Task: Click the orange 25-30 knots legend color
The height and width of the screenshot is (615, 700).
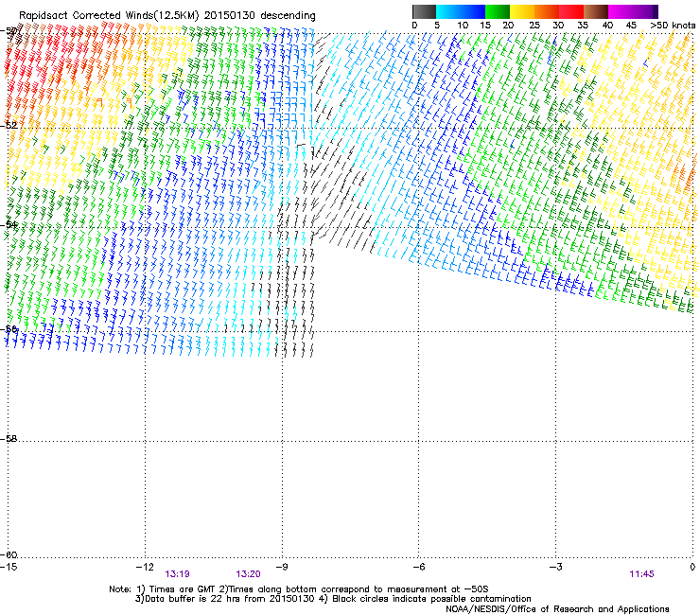Action: 547,11
